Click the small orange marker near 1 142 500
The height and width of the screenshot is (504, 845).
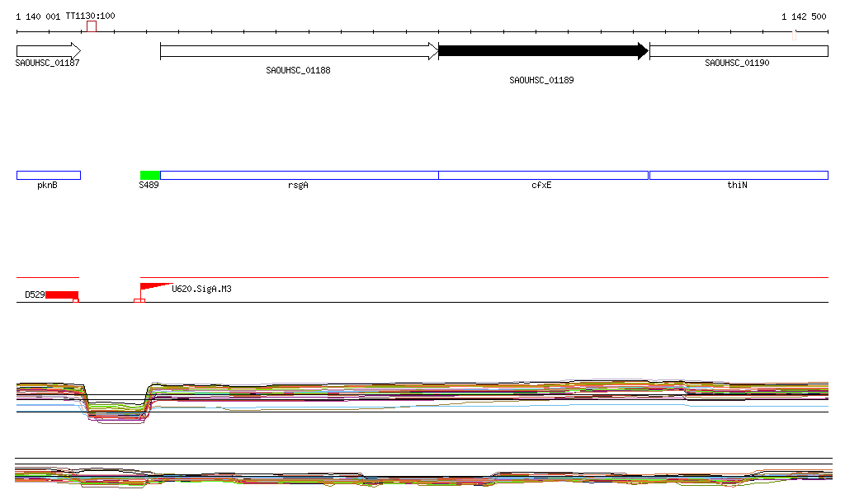pyautogui.click(x=794, y=35)
